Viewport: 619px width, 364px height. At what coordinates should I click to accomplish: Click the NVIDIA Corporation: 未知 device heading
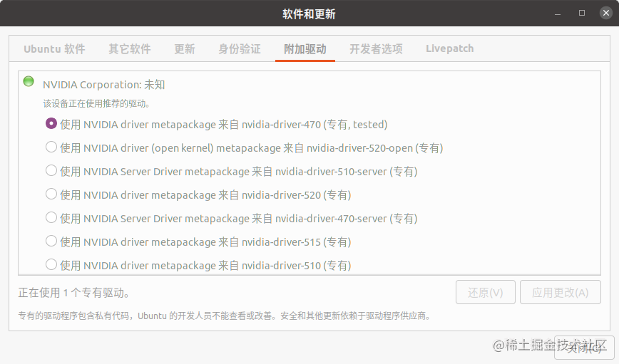pos(104,85)
